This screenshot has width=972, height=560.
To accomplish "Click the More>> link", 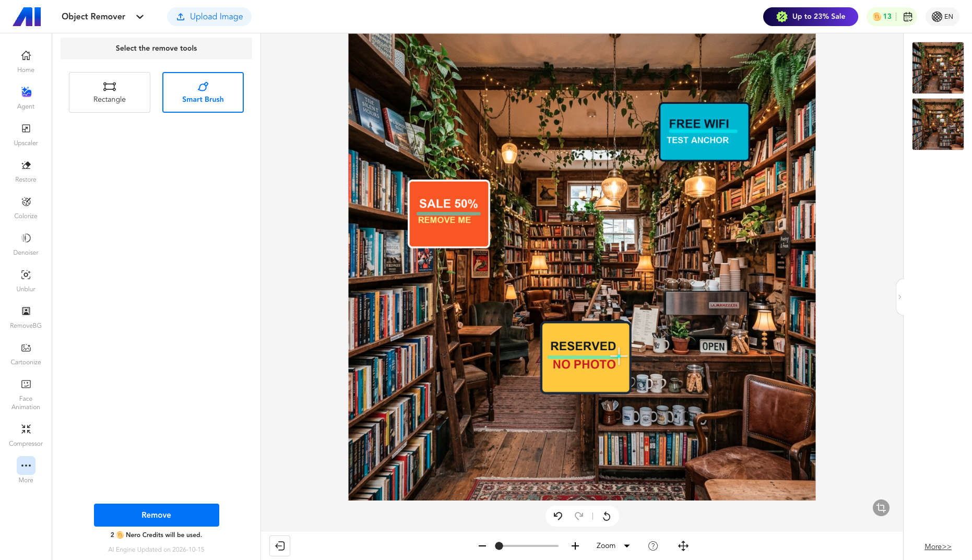I will pyautogui.click(x=938, y=546).
